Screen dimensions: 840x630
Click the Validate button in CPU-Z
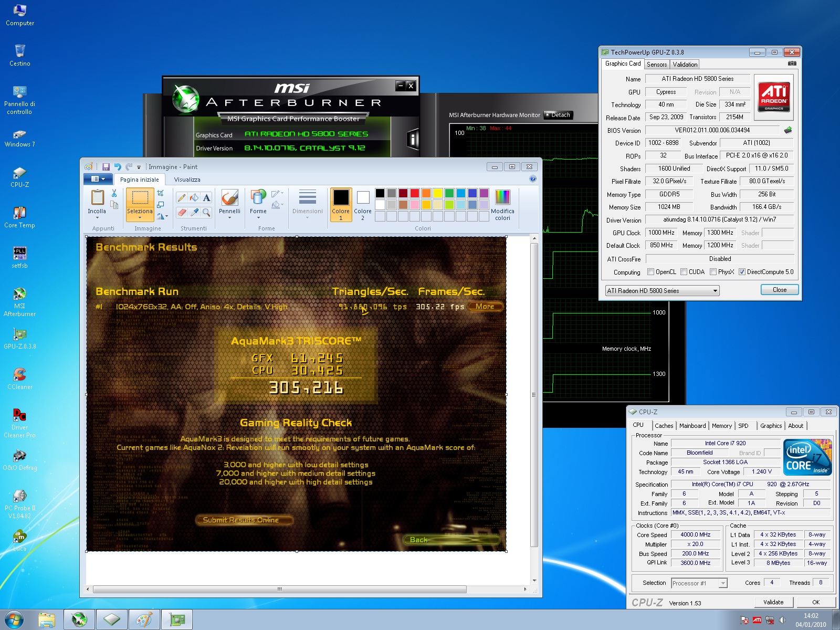(x=773, y=602)
